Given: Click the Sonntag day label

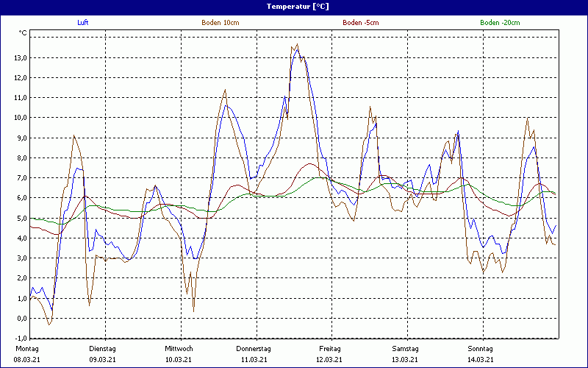Looking at the screenshot, I should (x=481, y=349).
